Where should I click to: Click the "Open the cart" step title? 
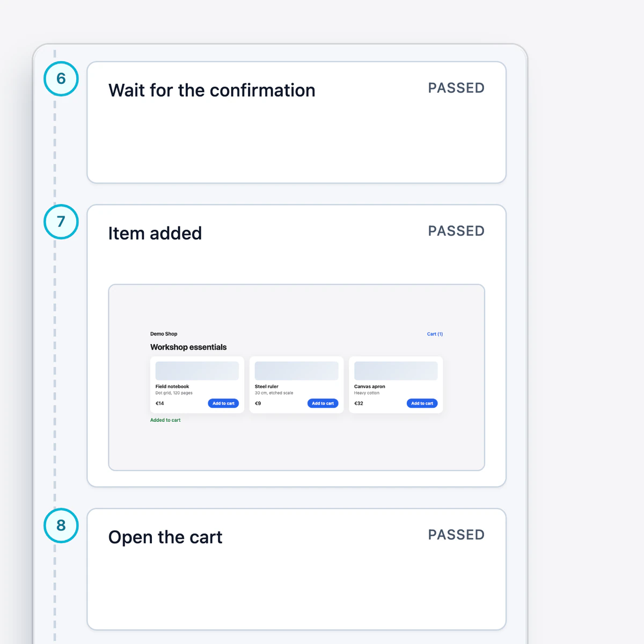[165, 537]
